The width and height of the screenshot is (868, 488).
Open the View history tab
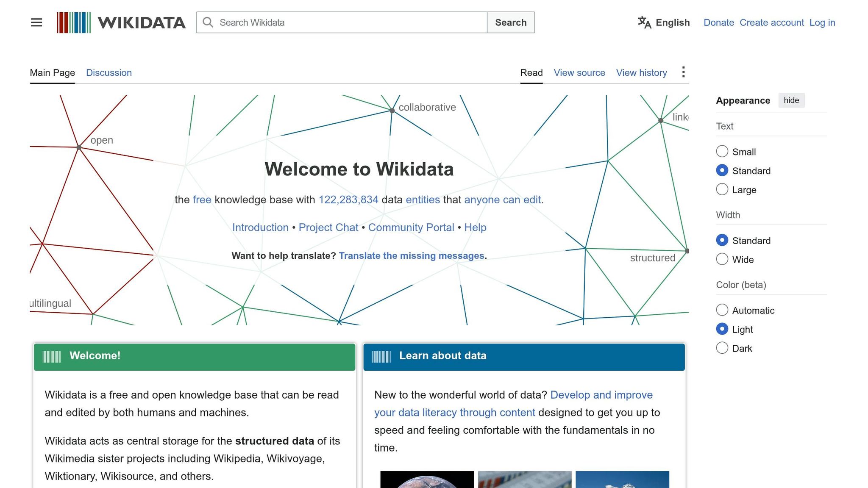642,73
